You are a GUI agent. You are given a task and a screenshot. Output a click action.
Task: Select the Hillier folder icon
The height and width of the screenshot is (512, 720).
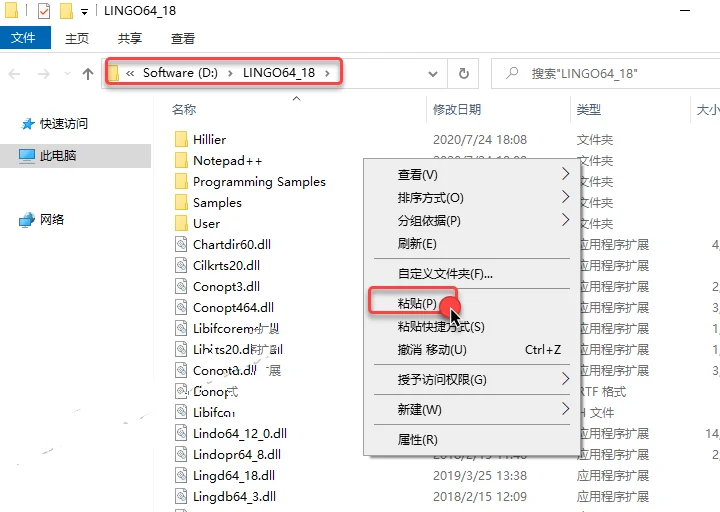click(x=181, y=139)
